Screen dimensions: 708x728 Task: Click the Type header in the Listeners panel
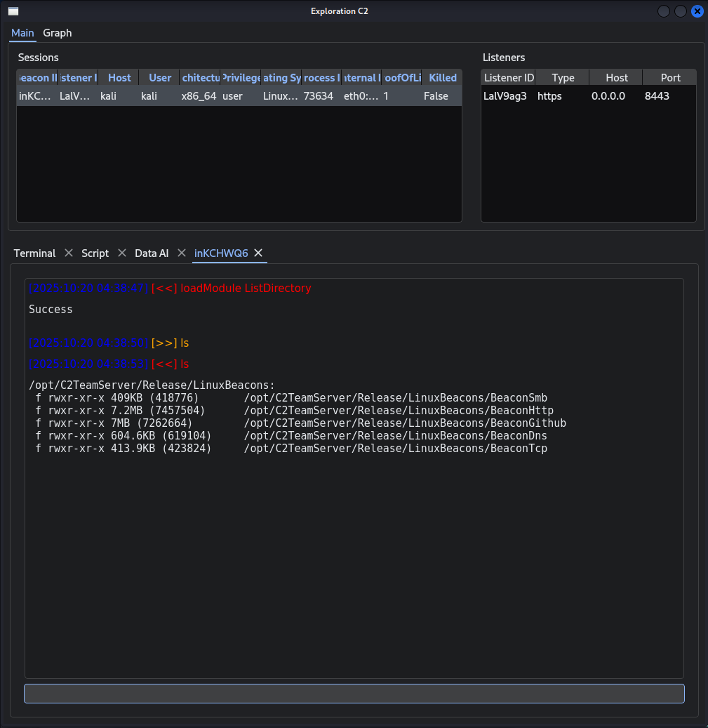pos(561,77)
